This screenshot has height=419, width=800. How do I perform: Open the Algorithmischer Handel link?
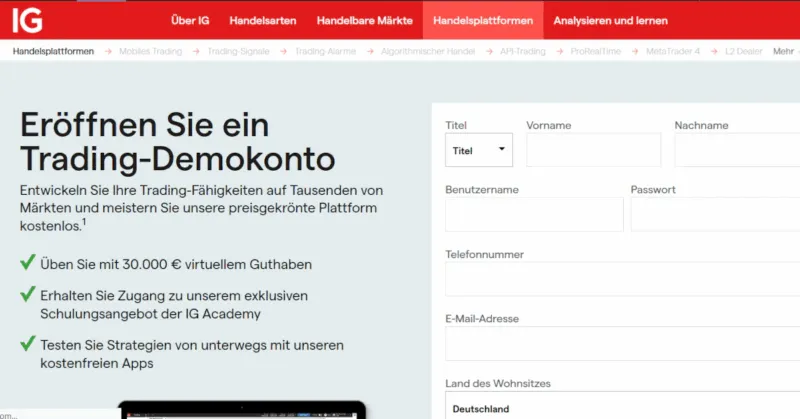(x=428, y=51)
